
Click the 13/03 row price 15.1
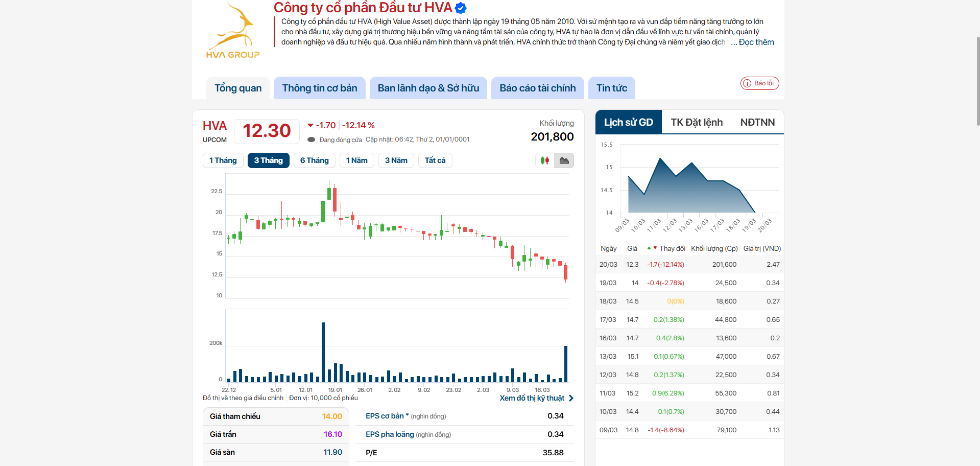click(633, 357)
